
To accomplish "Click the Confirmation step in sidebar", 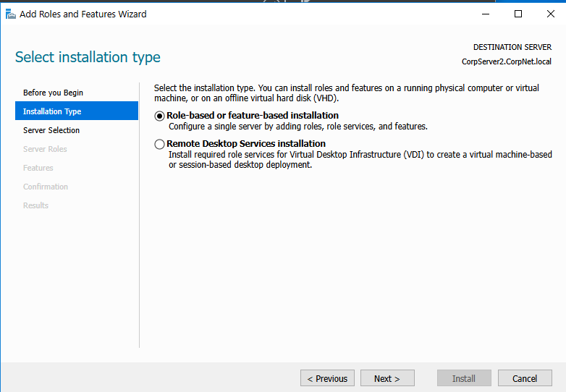I will point(46,187).
